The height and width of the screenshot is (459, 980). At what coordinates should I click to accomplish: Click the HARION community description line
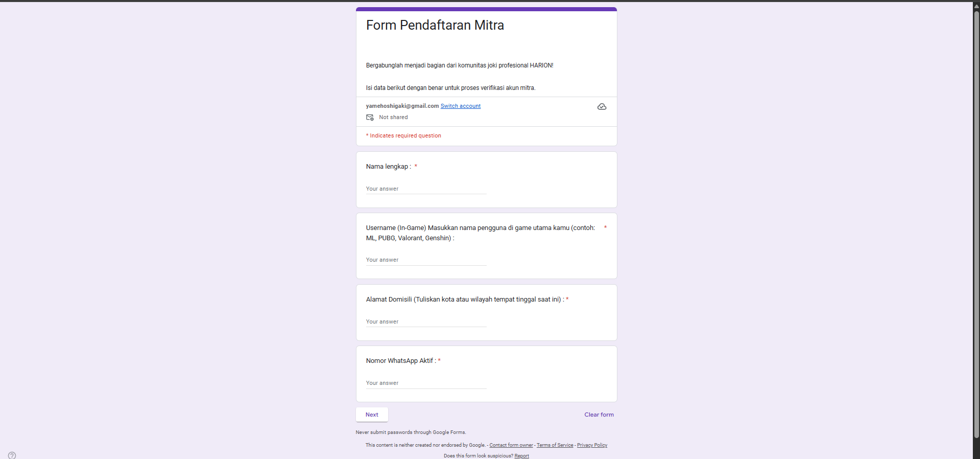(x=459, y=65)
